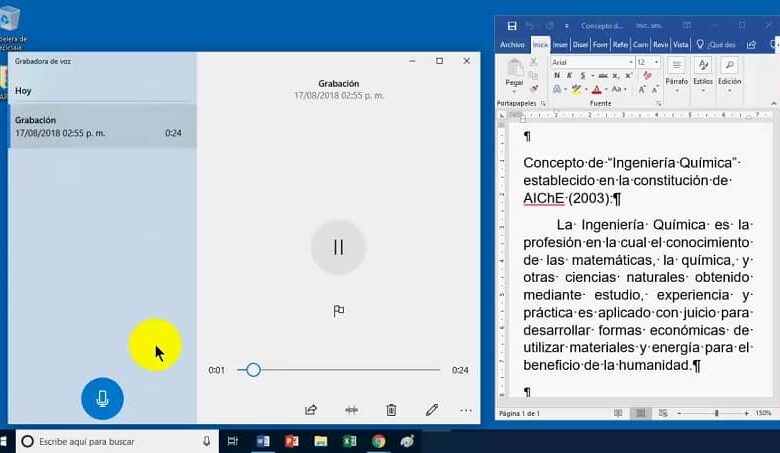Image resolution: width=780 pixels, height=453 pixels.
Task: Click the taskbar search box
Action: [x=117, y=442]
